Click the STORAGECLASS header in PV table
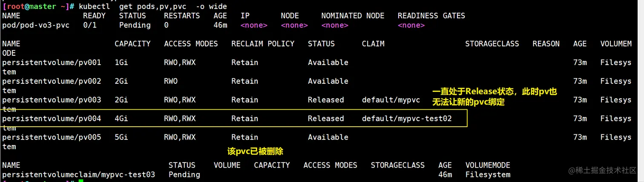The height and width of the screenshot is (182, 644). (x=492, y=44)
